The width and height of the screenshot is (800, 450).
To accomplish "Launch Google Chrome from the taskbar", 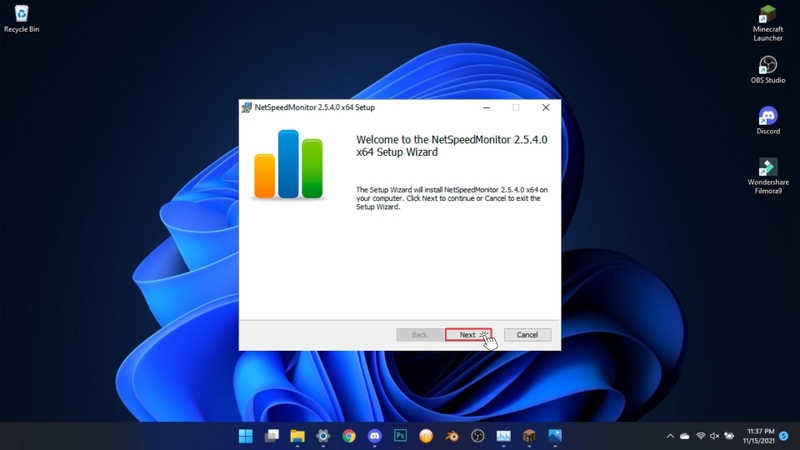I will tap(349, 436).
